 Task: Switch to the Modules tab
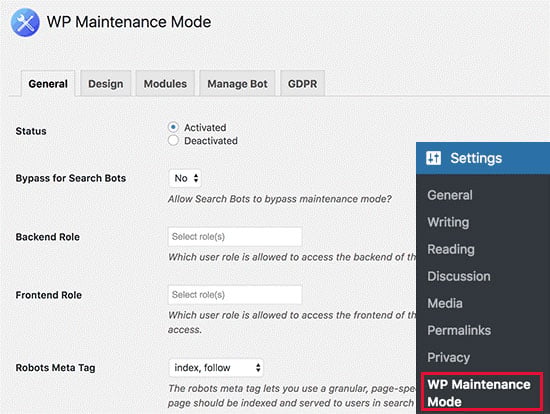click(x=165, y=84)
